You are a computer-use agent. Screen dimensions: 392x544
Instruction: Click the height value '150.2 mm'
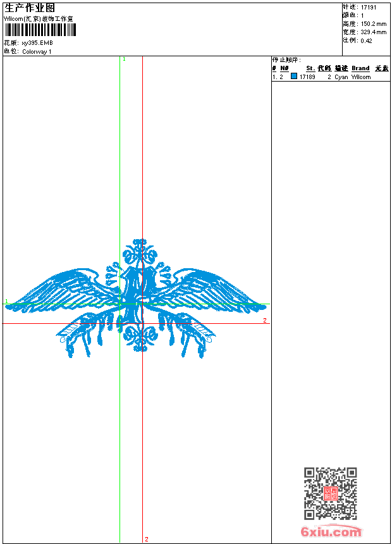pos(374,24)
